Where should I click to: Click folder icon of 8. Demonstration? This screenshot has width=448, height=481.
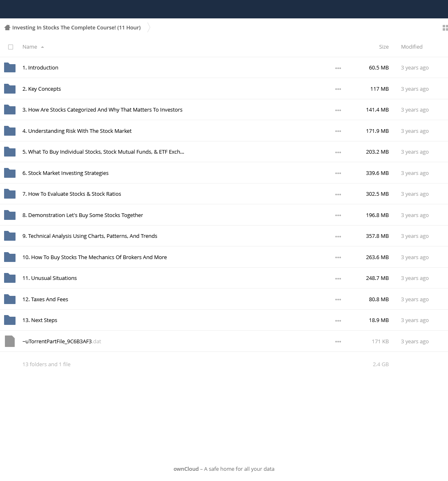coord(10,215)
